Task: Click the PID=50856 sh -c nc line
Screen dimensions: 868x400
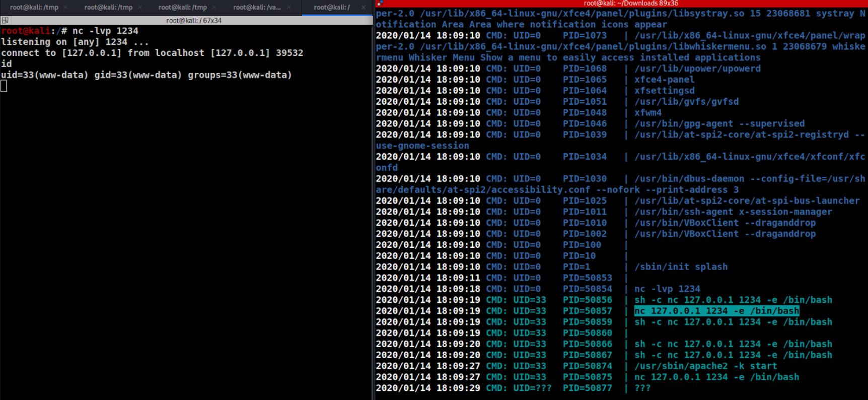Action: 604,300
